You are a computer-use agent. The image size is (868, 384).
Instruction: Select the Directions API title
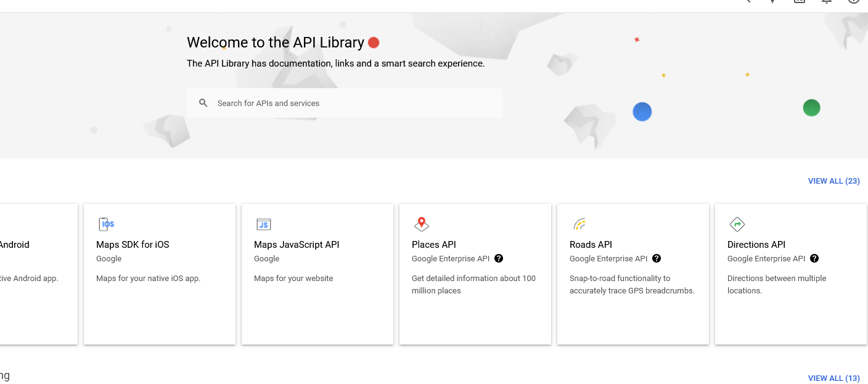756,245
